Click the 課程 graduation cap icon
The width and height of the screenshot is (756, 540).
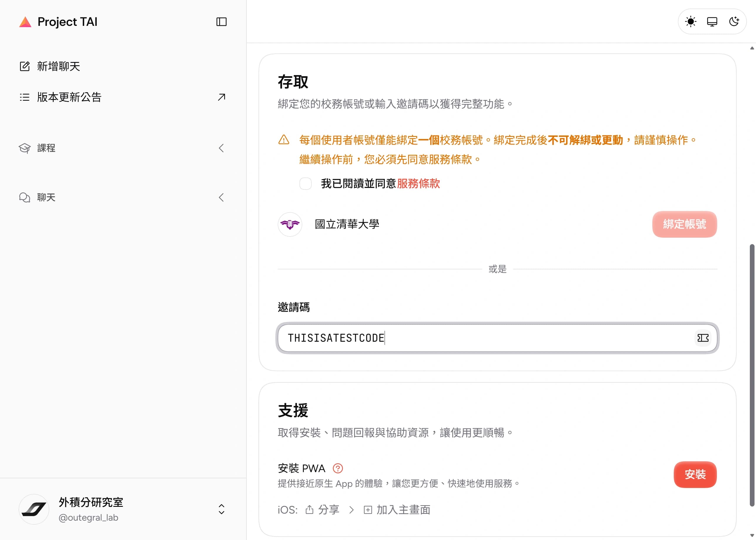[x=25, y=148]
